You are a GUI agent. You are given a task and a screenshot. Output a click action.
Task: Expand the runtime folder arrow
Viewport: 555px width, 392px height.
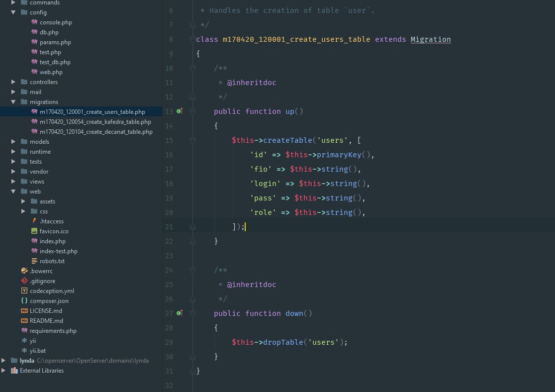[13, 152]
